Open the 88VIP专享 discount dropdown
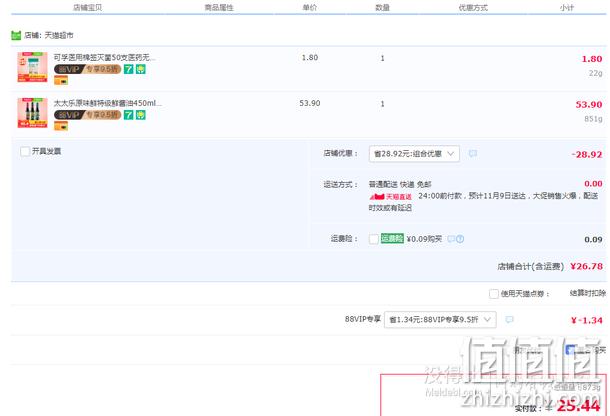Screen dimensions: 610x416 tap(440, 319)
